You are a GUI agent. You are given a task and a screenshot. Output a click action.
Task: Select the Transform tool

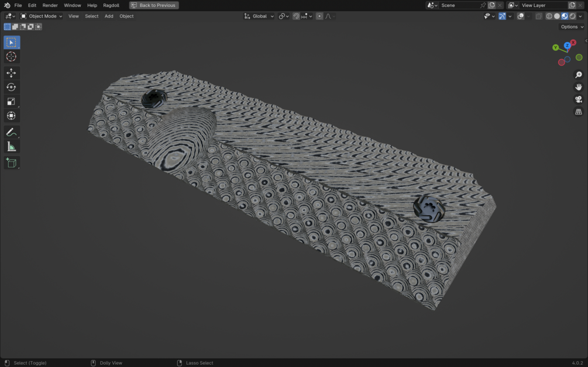coord(11,116)
